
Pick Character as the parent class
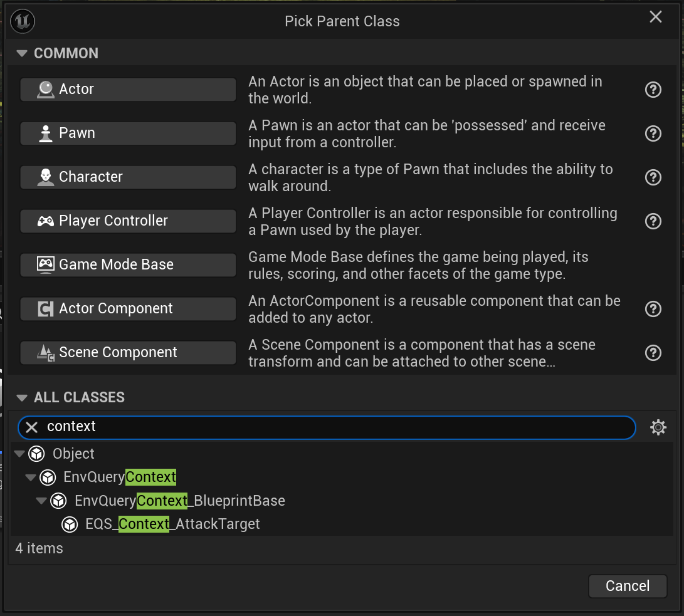click(128, 177)
